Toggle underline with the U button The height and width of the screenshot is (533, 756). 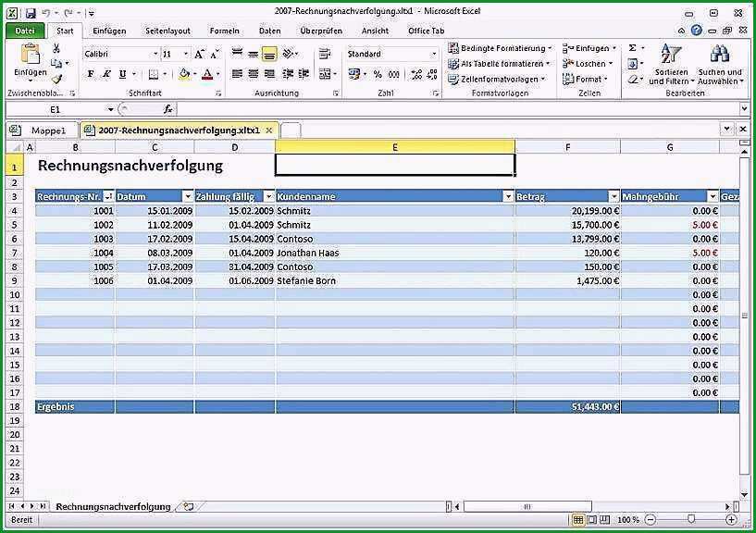(122, 74)
